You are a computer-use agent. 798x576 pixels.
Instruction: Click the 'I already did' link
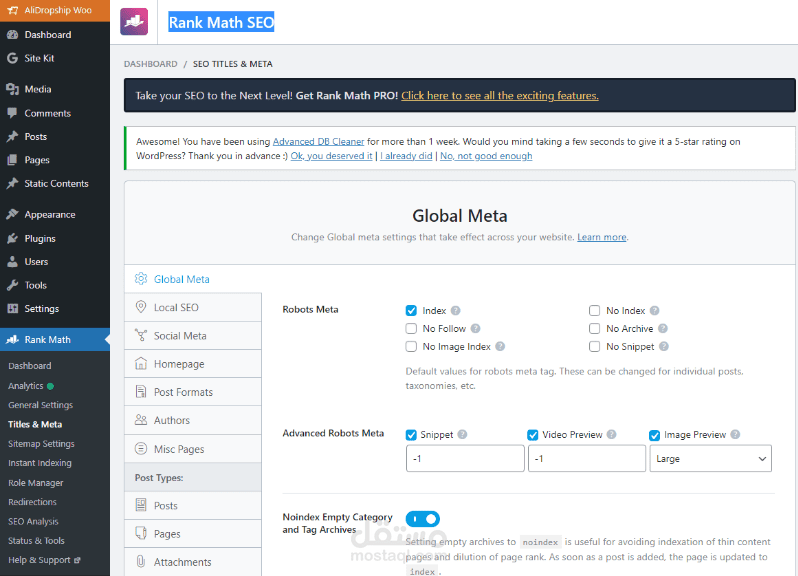click(406, 156)
